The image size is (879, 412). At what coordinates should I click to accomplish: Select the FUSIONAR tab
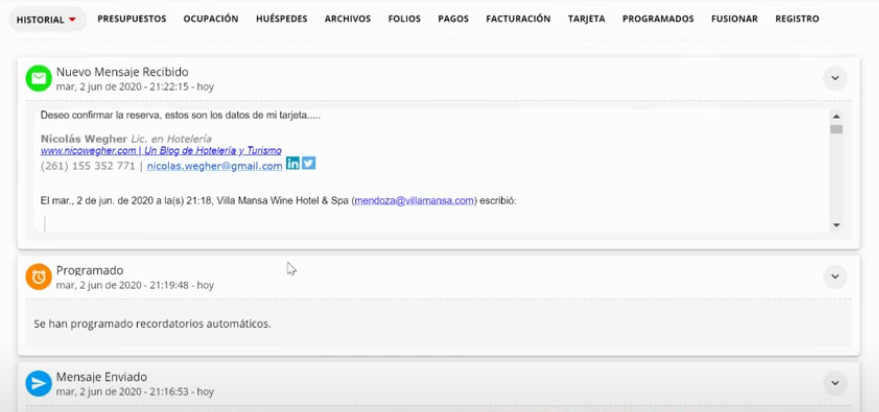[x=734, y=19]
